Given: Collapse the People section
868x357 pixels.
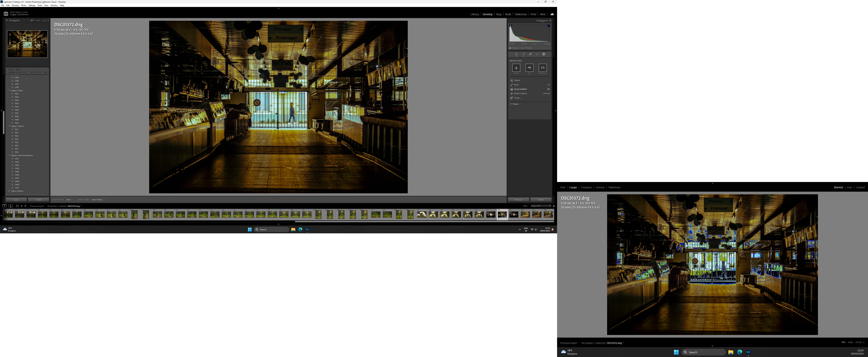Looking at the screenshot, I should [511, 104].
